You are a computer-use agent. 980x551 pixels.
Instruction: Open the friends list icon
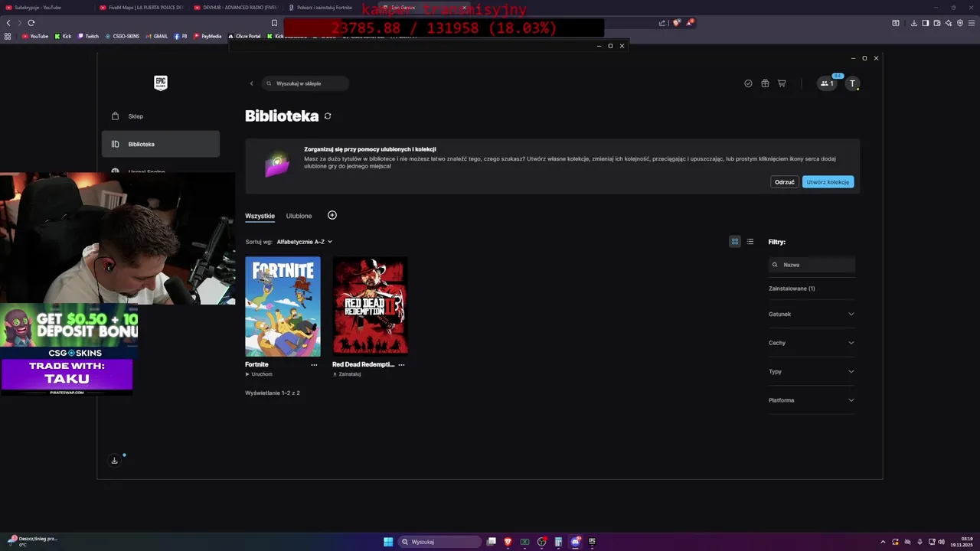(827, 83)
